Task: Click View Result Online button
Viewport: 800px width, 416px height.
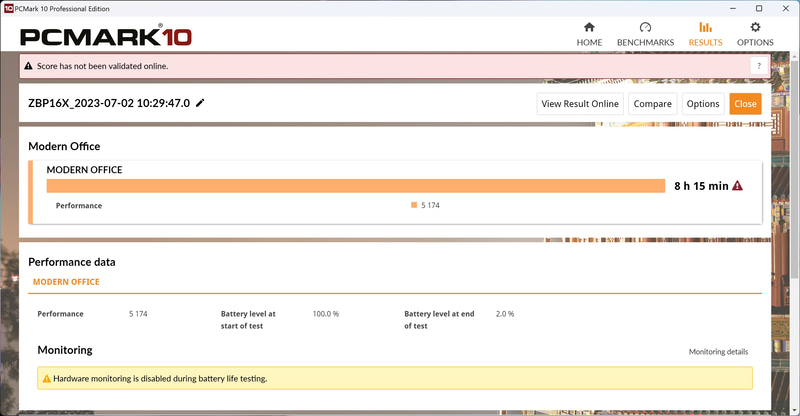Action: tap(580, 104)
